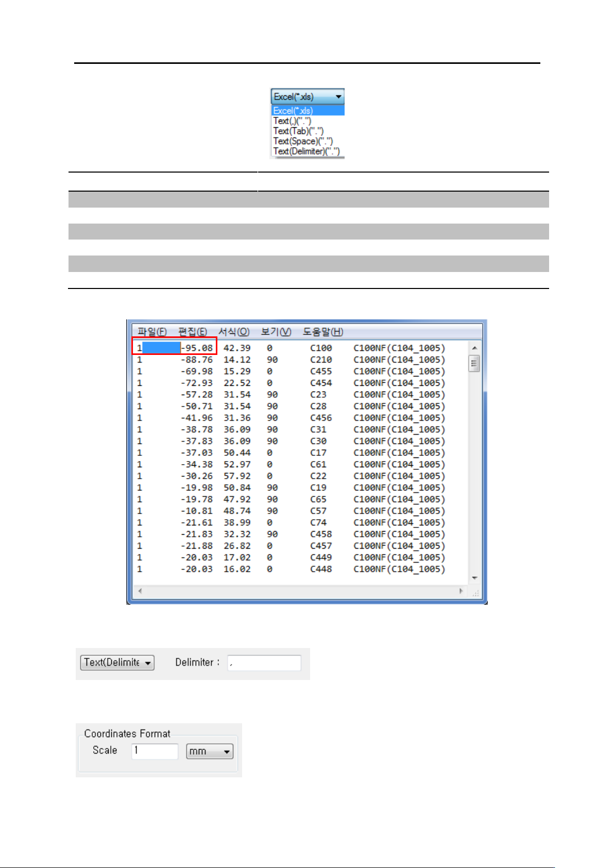Open the 파일(F) menu
This screenshot has width=614, height=868.
coord(152,332)
